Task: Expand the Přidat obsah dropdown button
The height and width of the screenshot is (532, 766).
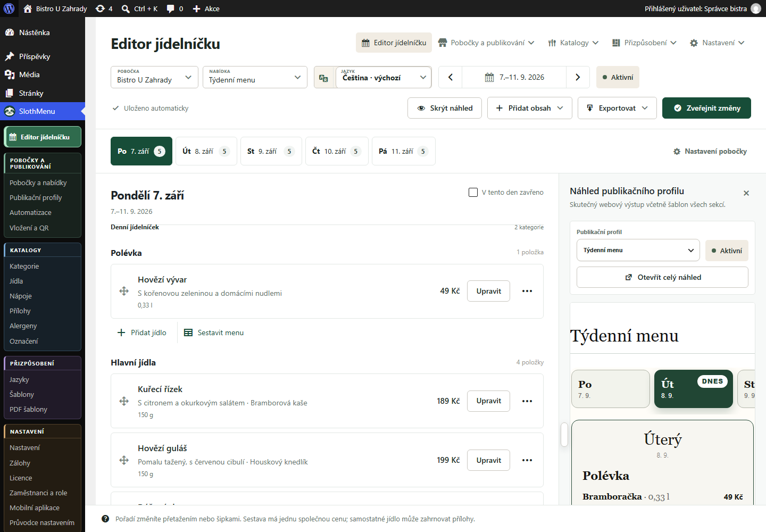Action: pyautogui.click(x=530, y=108)
